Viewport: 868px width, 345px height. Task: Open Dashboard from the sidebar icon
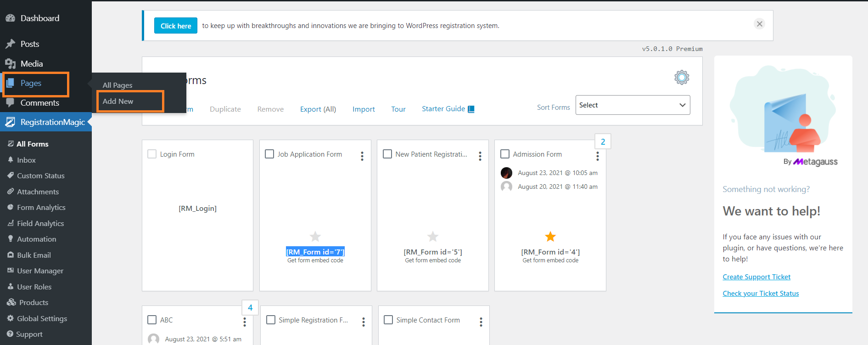tap(10, 18)
